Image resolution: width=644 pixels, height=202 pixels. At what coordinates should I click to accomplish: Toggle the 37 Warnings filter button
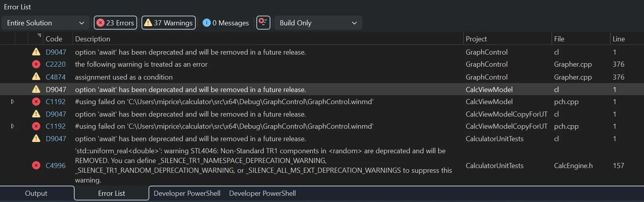pos(168,23)
